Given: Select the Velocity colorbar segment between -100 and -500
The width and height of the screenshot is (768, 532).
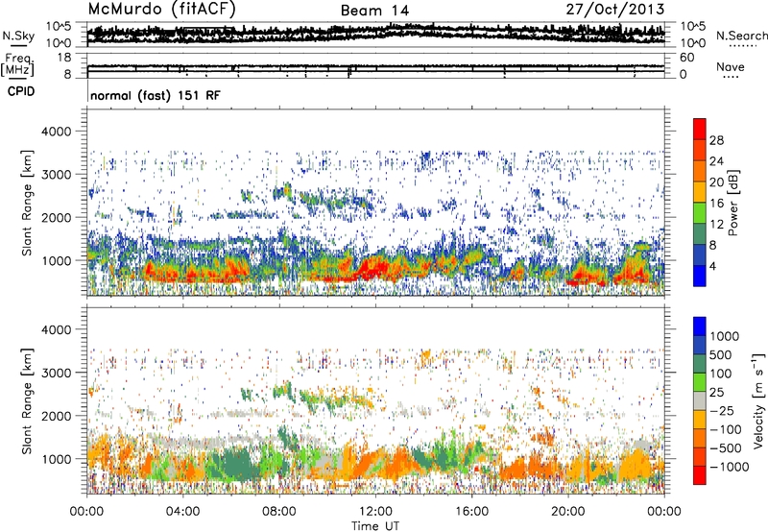Looking at the screenshot, I should point(700,438).
